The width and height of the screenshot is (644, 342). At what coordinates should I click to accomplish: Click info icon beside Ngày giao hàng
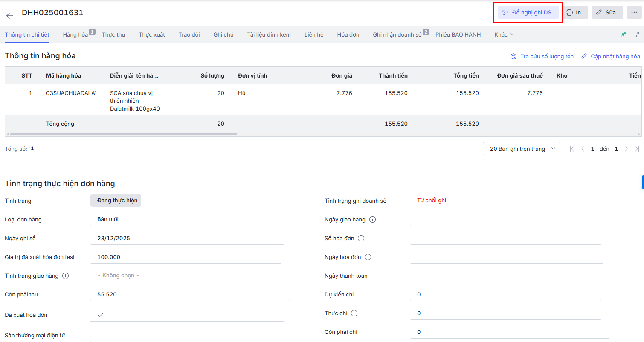coord(372,220)
